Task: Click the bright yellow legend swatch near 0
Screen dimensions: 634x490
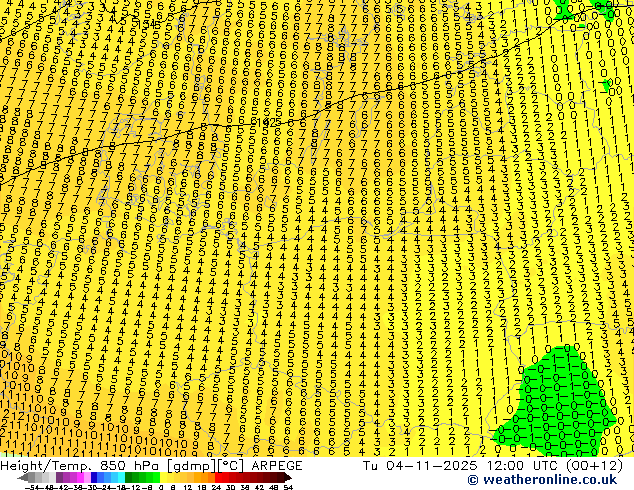Action: click(164, 477)
